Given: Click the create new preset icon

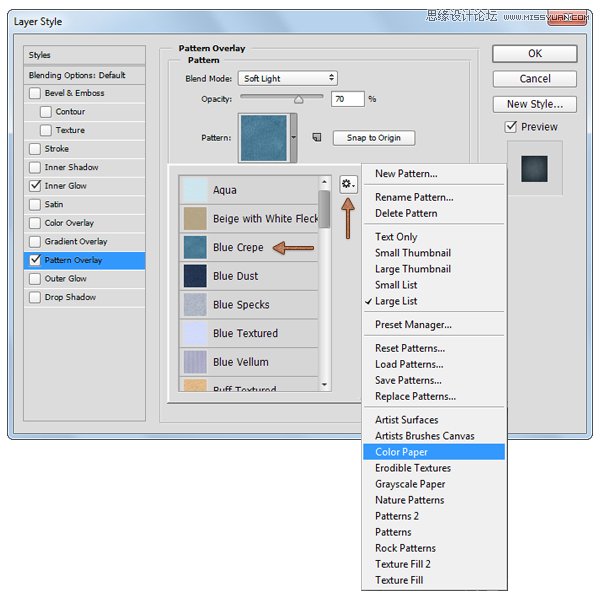Looking at the screenshot, I should click(x=316, y=138).
